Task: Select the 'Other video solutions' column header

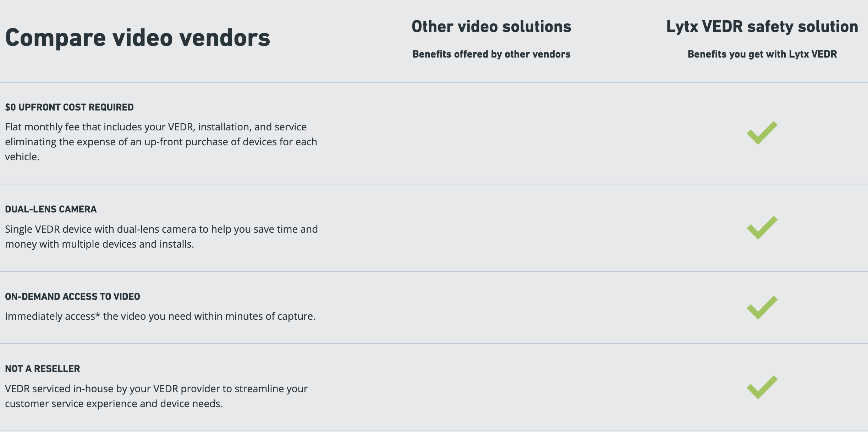Action: point(491,27)
